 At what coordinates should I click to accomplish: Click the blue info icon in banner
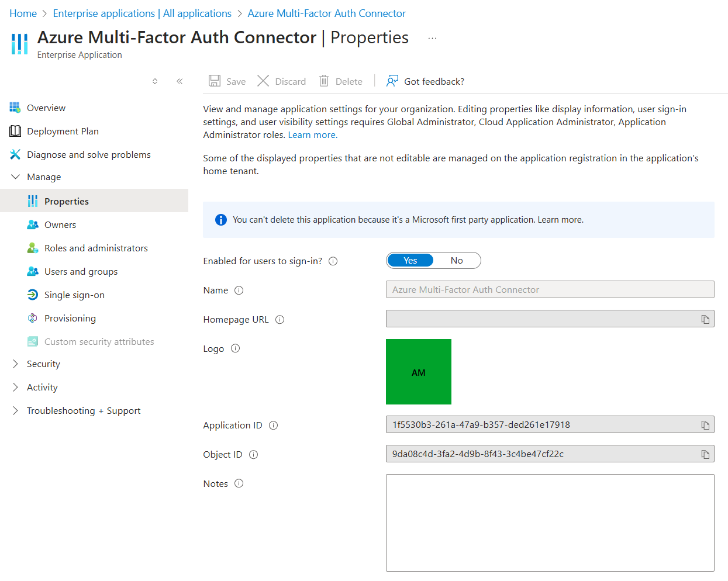click(x=221, y=220)
